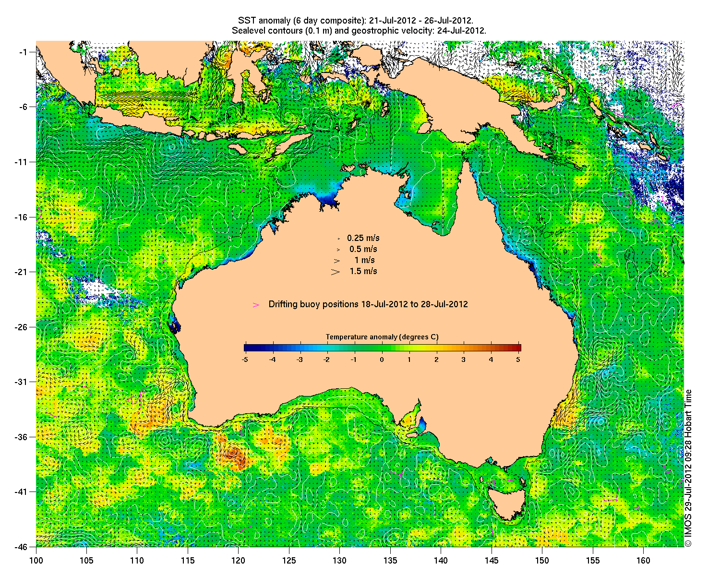This screenshot has height=588, width=720.
Task: Pick the green zero-anomaly colorbar section
Action: [x=383, y=348]
